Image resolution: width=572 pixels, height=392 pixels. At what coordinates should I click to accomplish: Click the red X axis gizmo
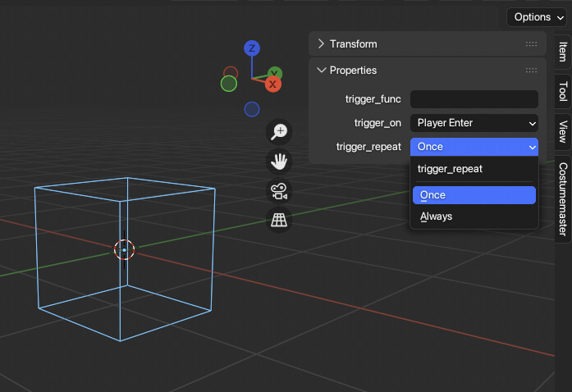tap(273, 84)
